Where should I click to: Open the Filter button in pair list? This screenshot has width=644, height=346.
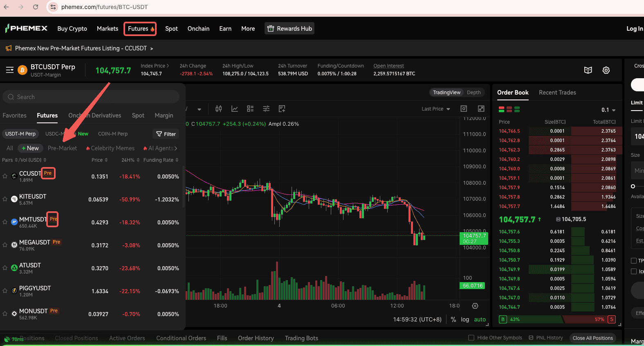click(166, 134)
